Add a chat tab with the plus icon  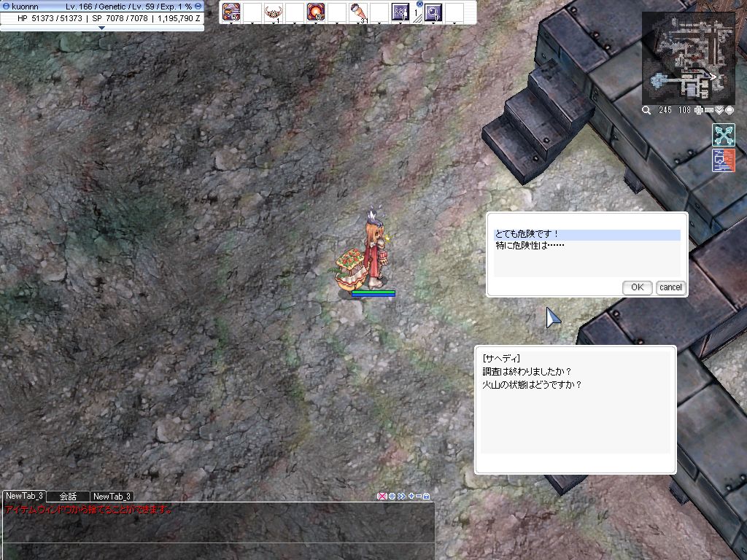(411, 496)
